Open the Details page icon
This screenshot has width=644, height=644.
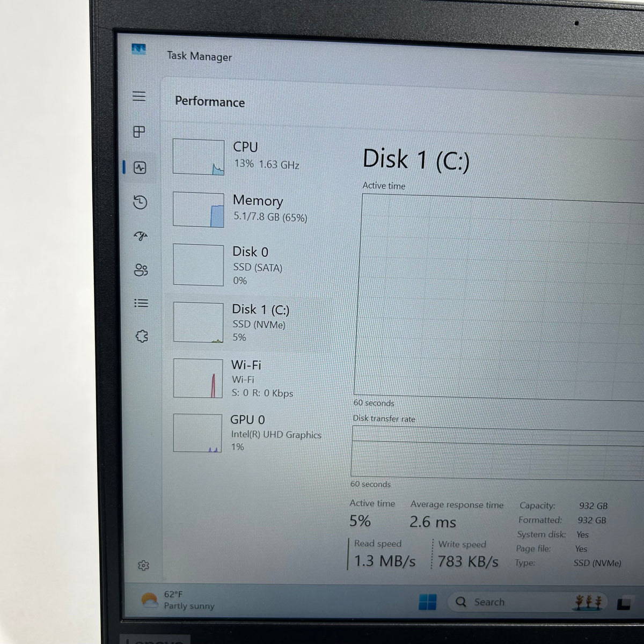tap(141, 303)
